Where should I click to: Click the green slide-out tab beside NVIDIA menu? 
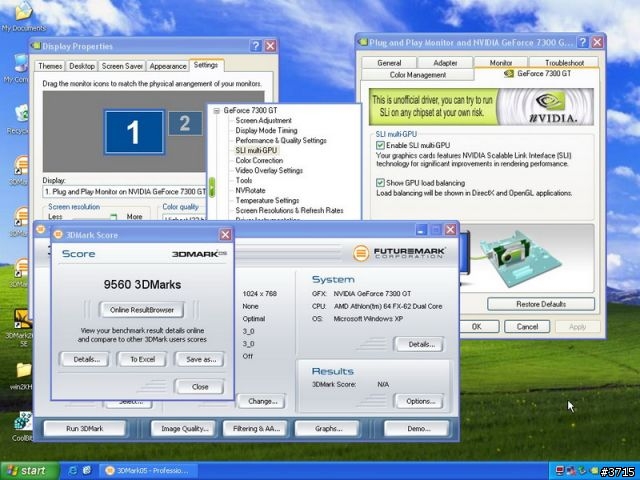pyautogui.click(x=212, y=187)
